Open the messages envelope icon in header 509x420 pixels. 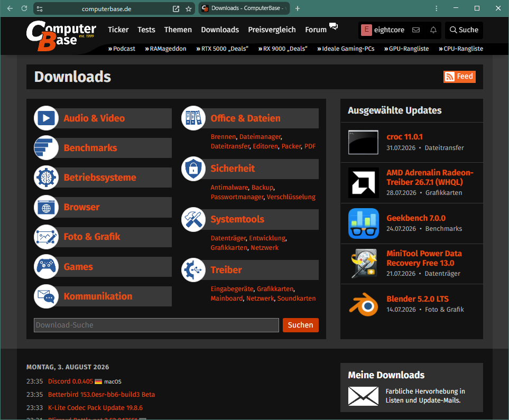(x=416, y=30)
